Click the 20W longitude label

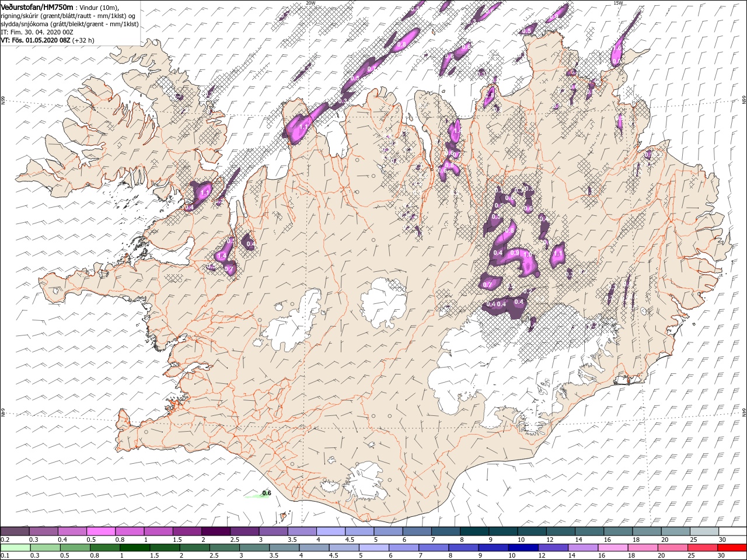click(x=310, y=3)
